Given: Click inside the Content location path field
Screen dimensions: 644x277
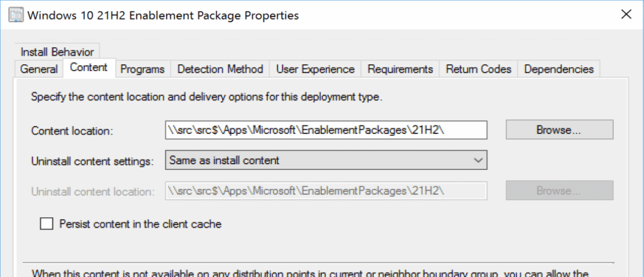Looking at the screenshot, I should pos(326,130).
